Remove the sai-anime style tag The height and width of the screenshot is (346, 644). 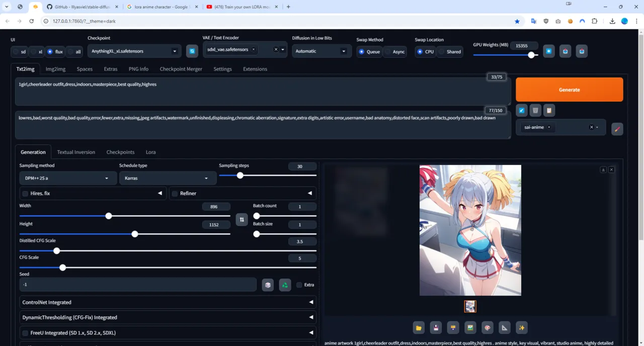click(x=549, y=127)
